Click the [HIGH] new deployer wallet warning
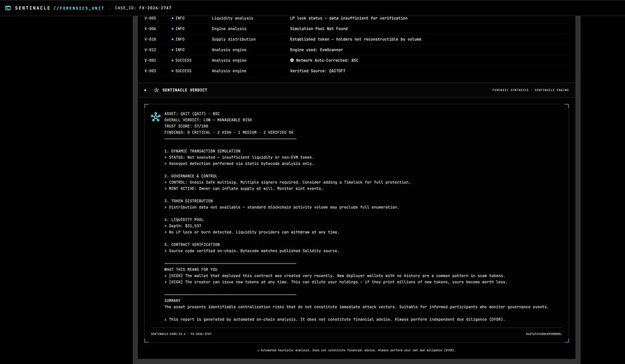Screen dimensions: 625x364 click(334, 276)
